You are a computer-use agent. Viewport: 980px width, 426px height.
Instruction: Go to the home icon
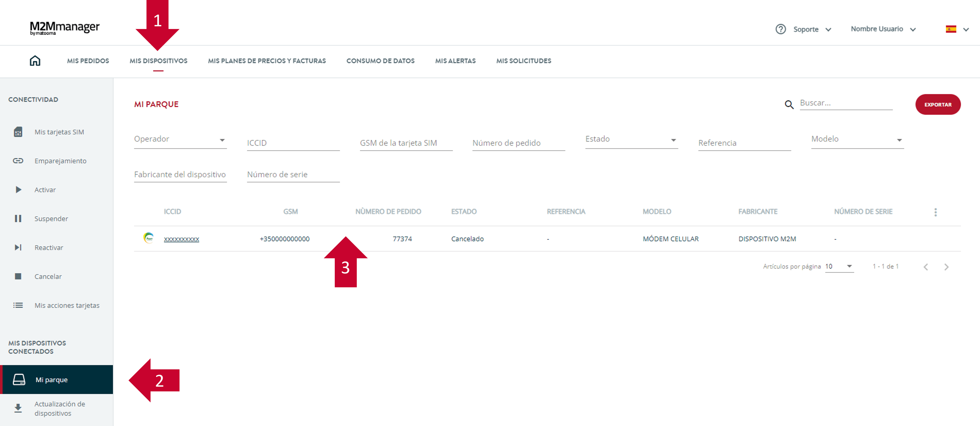click(35, 61)
